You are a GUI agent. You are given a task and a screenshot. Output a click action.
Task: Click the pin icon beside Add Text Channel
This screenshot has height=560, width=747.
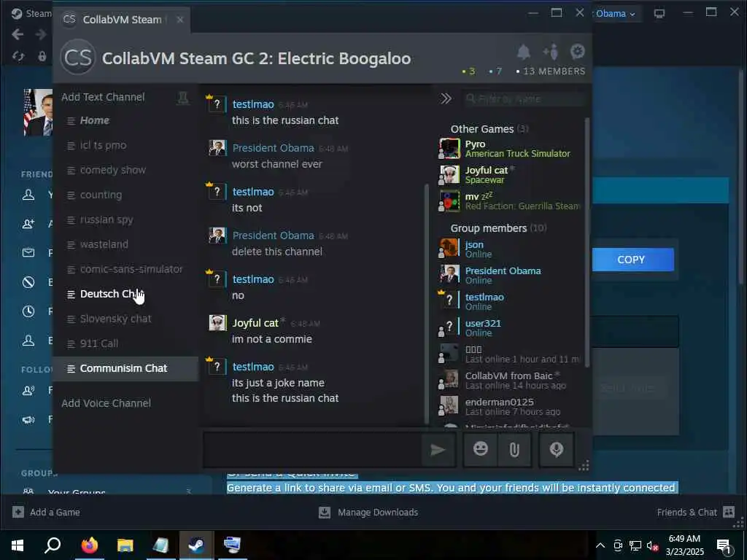[182, 98]
